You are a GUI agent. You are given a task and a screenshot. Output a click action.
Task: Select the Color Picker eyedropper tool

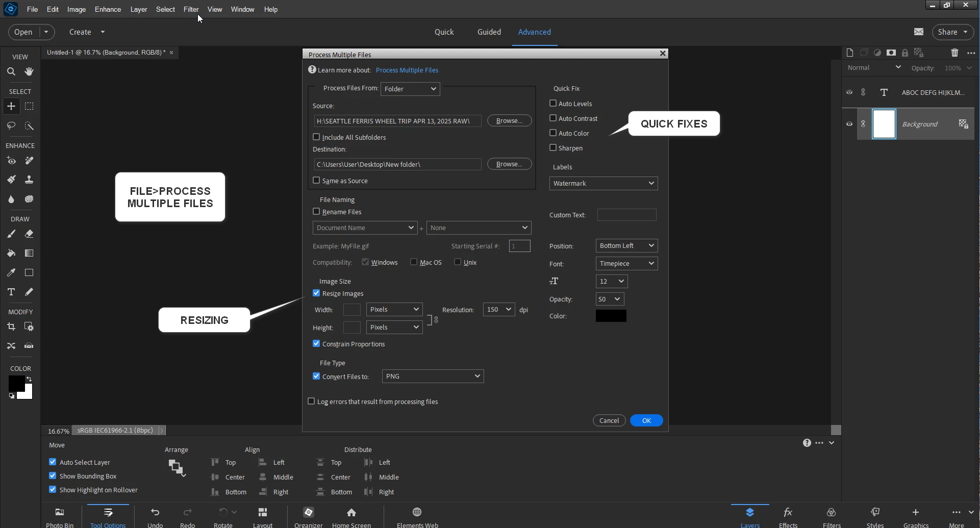(11, 272)
